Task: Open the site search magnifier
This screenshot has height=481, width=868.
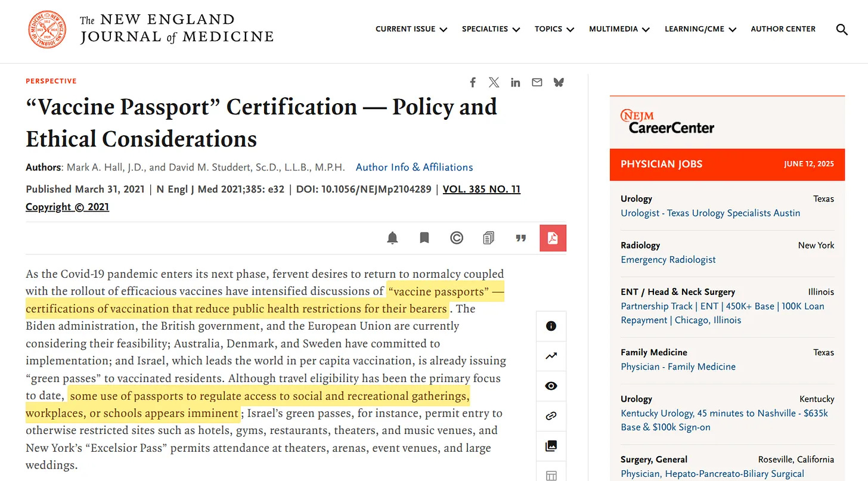Action: coord(842,29)
